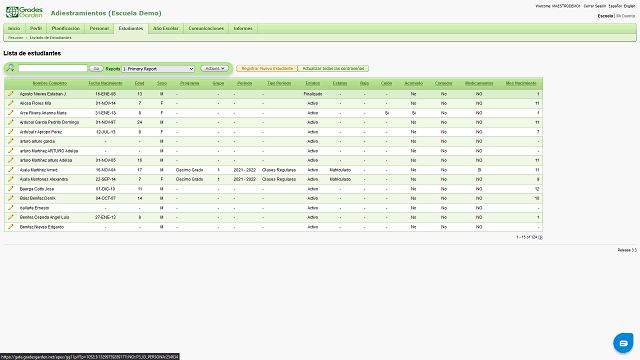Switch to the Planificación tab
Image resolution: width=640 pixels, height=360 pixels.
point(66,29)
